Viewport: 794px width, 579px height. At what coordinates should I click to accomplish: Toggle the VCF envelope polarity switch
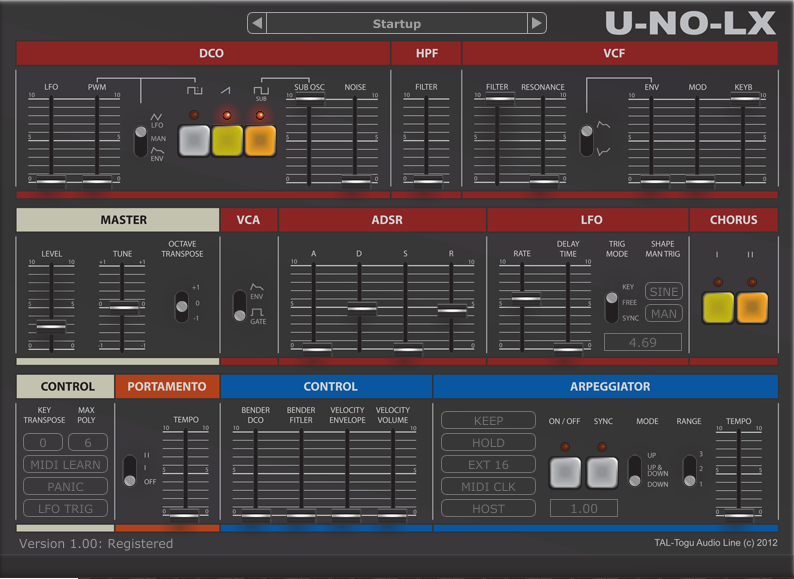click(x=587, y=139)
